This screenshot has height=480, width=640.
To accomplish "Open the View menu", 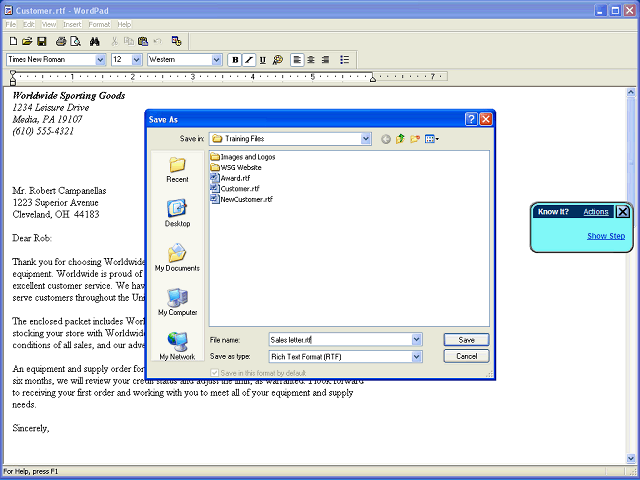I will pos(49,24).
